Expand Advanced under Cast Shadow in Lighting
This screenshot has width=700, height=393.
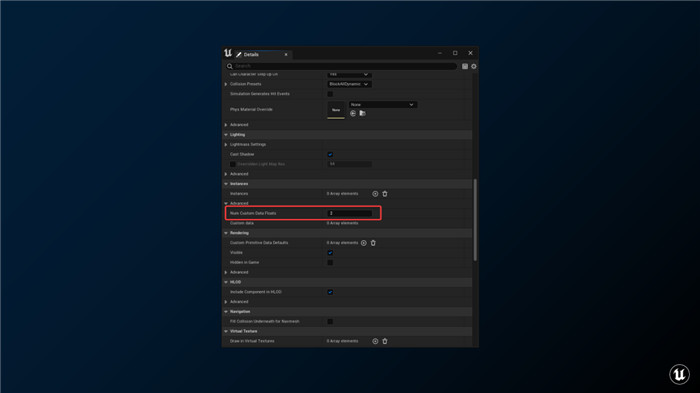click(x=226, y=174)
